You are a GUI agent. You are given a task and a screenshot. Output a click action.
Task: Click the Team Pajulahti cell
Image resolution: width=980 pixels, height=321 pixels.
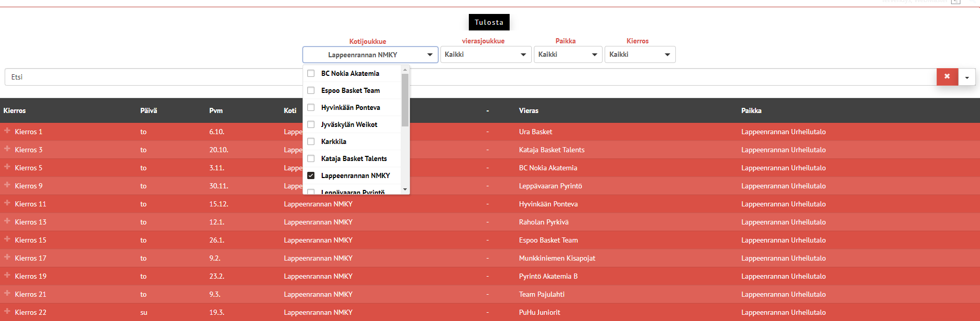coord(542,294)
